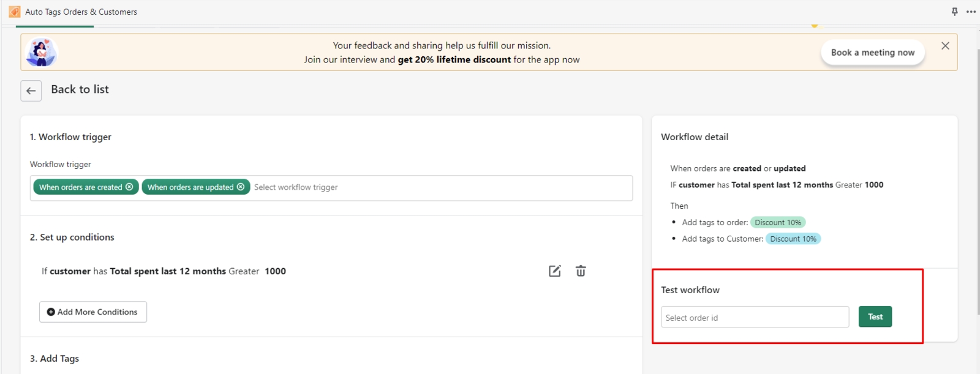Remove 'When orders are updated' trigger
980x374 pixels.
point(241,187)
